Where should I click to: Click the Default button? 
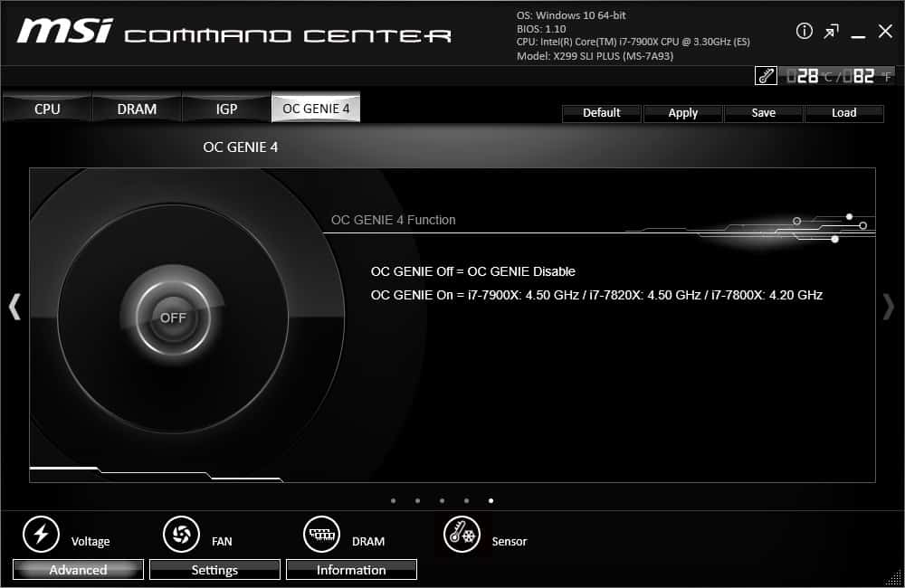click(x=602, y=113)
